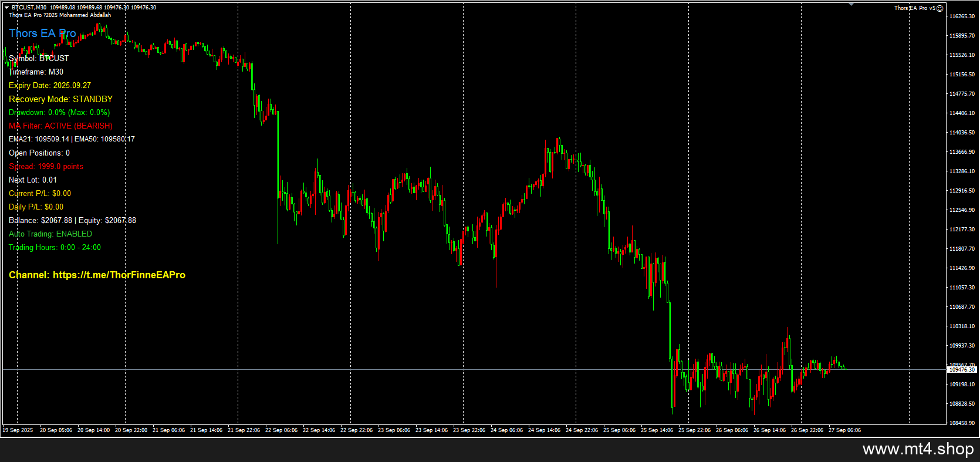Click the 'Drawdown: 0.0% (Max: 0.0%)' line
980x462 pixels.
tap(59, 113)
